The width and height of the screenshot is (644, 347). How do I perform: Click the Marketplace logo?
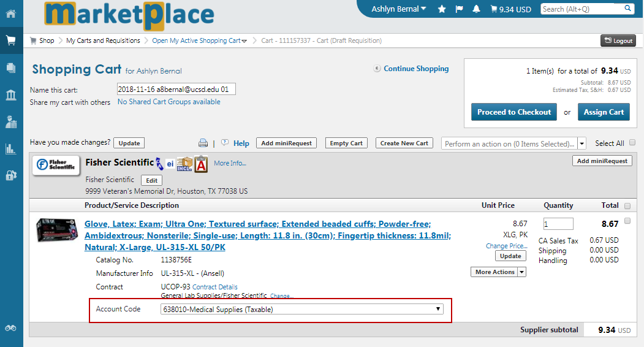tap(129, 15)
